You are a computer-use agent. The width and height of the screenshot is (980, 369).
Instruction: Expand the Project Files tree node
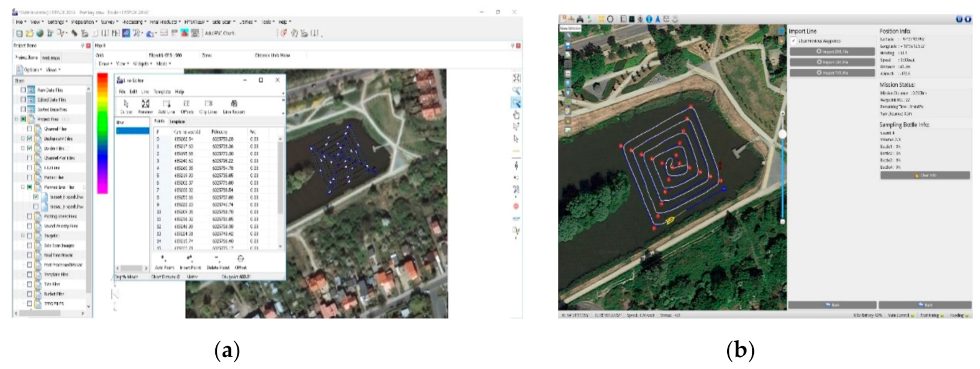tap(17, 119)
